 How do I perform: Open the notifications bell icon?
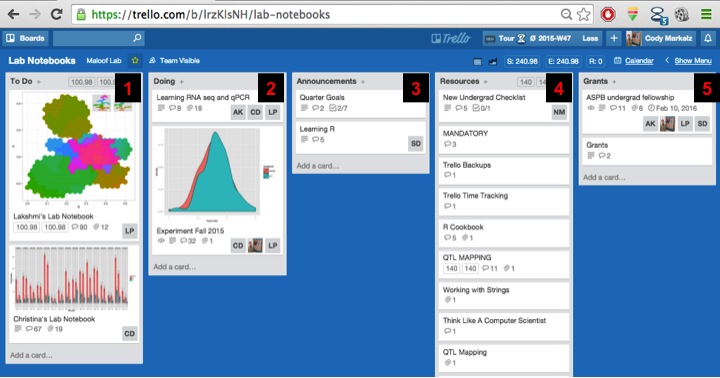[708, 39]
